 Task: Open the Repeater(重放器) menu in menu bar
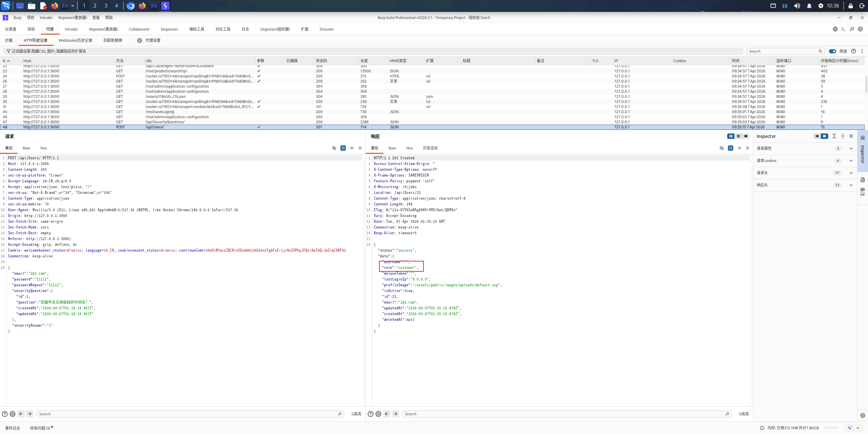pyautogui.click(x=73, y=18)
